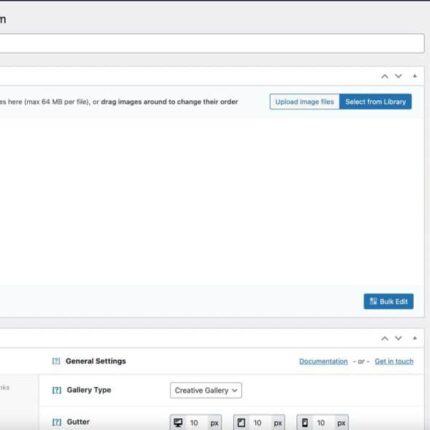Viewport: 430px width, 430px height.
Task: Click the desktop gutter value field
Action: point(197,423)
